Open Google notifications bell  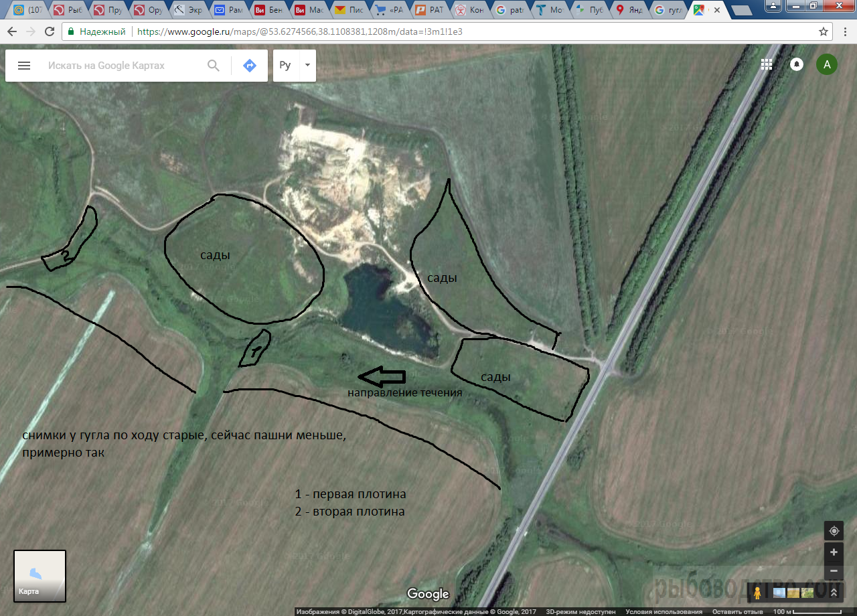coord(797,64)
